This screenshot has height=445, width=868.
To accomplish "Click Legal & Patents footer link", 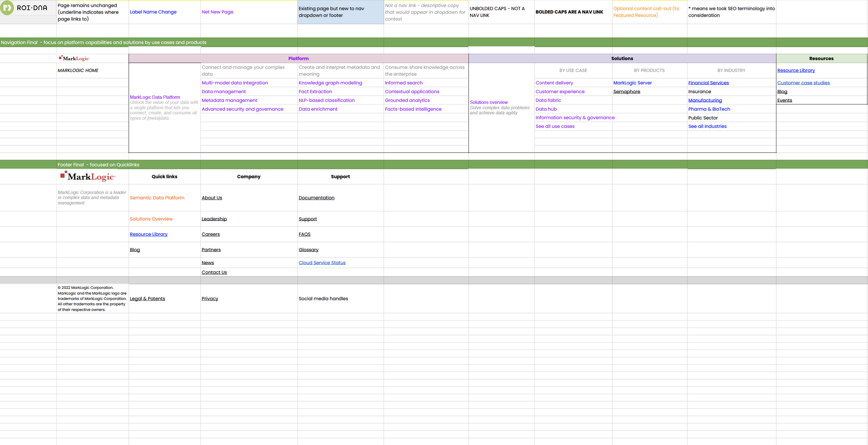I will pos(147,299).
